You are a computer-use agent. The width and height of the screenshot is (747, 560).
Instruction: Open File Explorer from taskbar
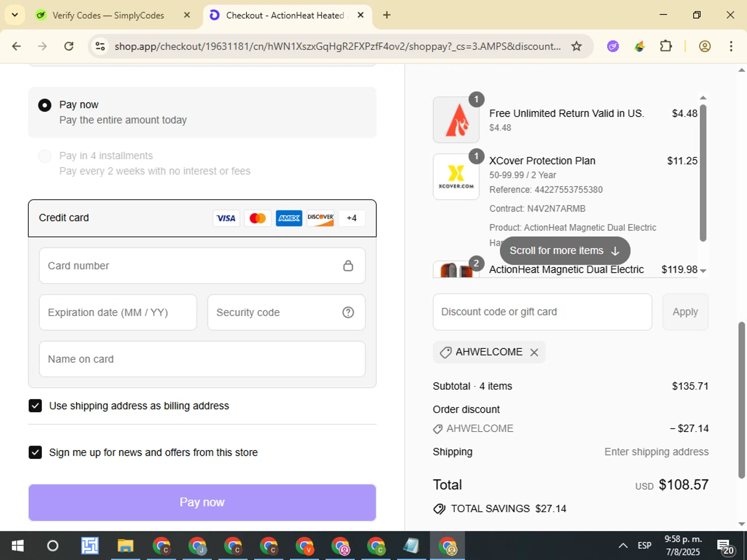[x=125, y=546]
